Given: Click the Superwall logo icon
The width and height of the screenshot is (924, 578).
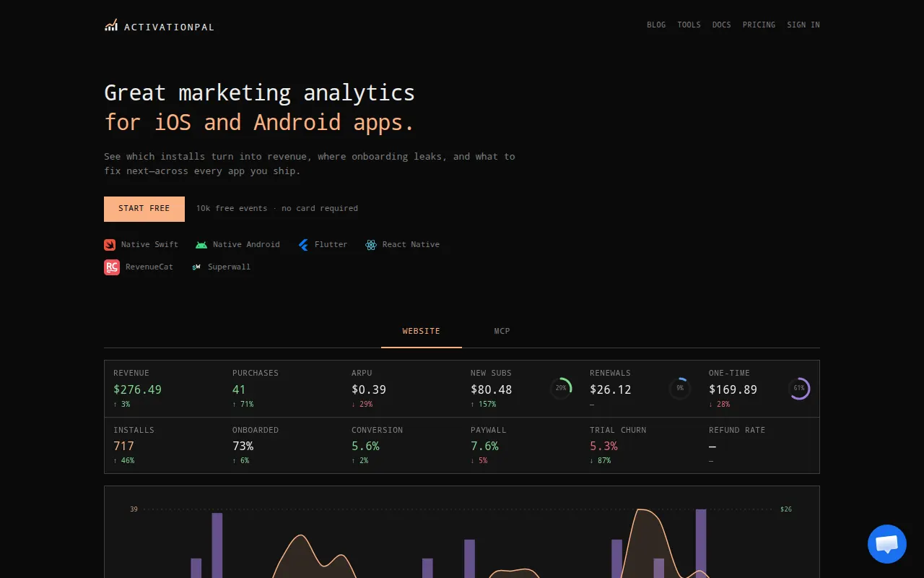Looking at the screenshot, I should [196, 267].
